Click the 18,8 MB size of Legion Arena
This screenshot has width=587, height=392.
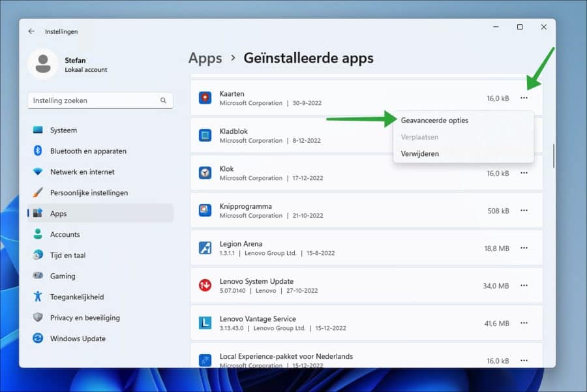click(x=496, y=249)
